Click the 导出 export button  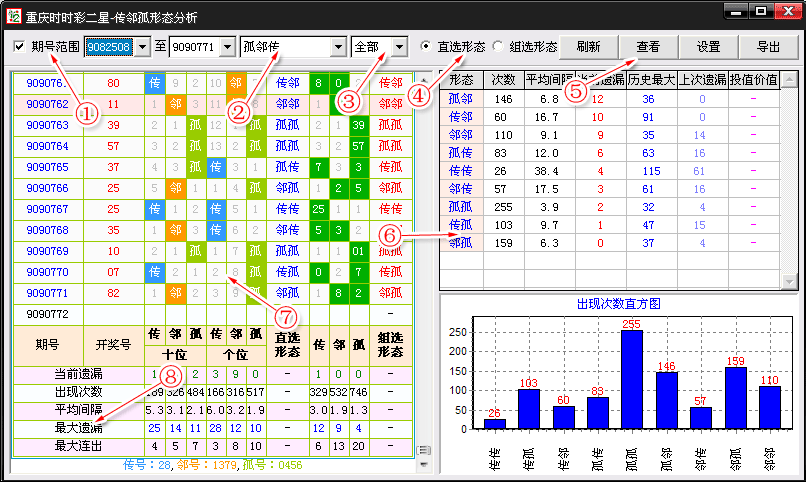(768, 47)
